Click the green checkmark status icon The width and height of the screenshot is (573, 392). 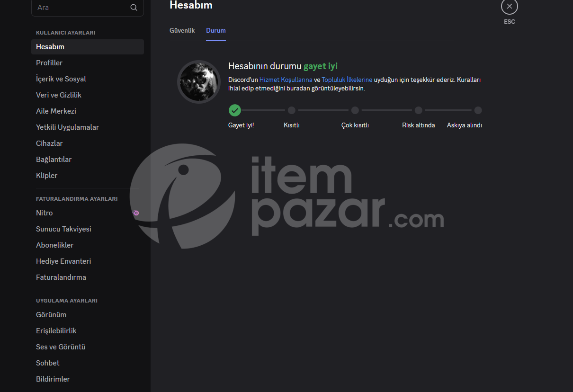[235, 110]
